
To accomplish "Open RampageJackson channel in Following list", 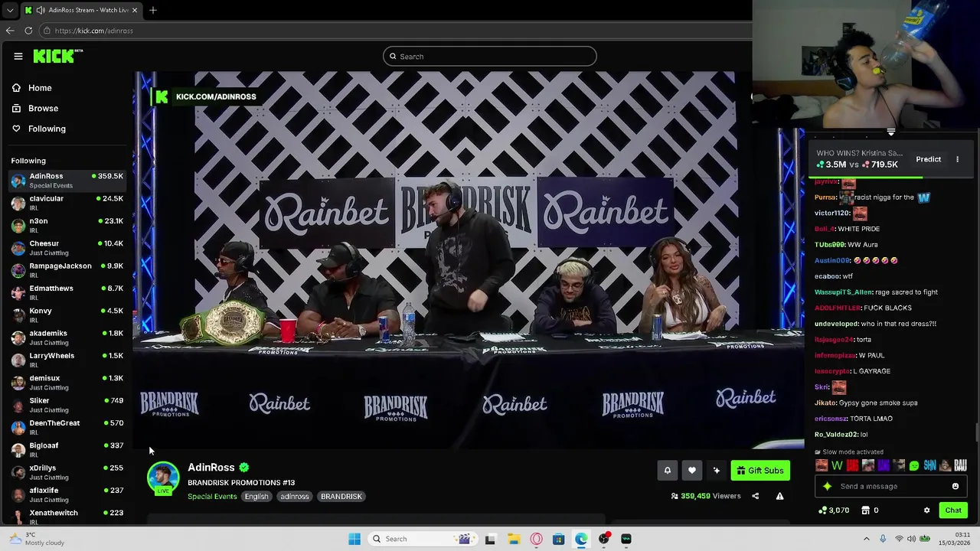I will click(x=67, y=270).
